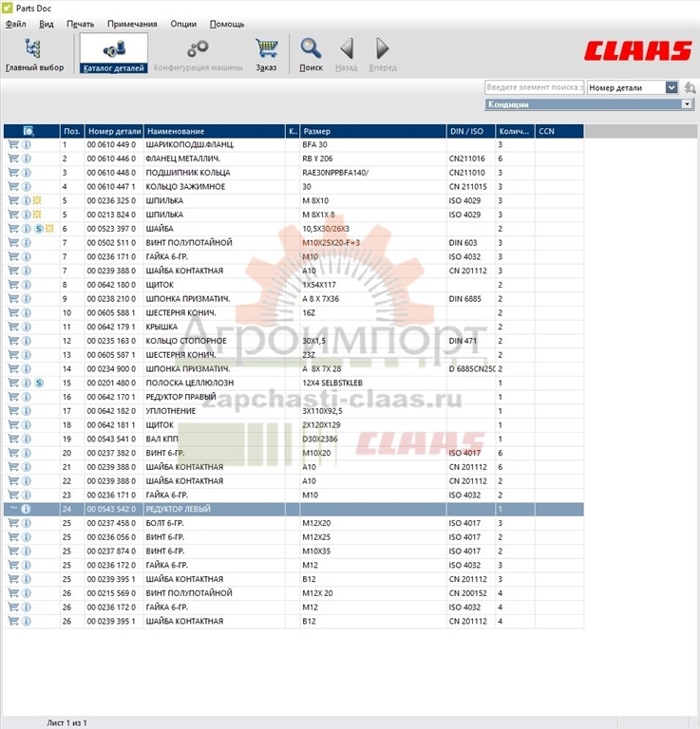The height and width of the screenshot is (729, 700).
Task: Go back with the Назад arrow
Action: coord(347,55)
